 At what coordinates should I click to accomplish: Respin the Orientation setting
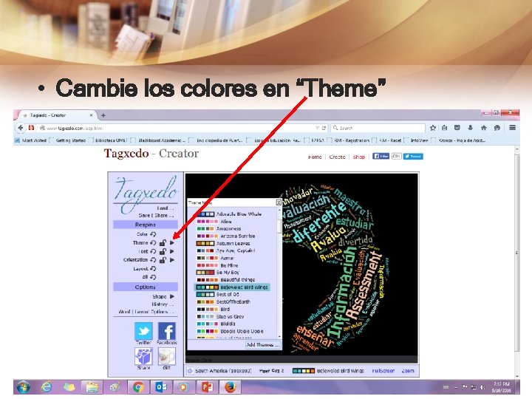pyautogui.click(x=154, y=260)
